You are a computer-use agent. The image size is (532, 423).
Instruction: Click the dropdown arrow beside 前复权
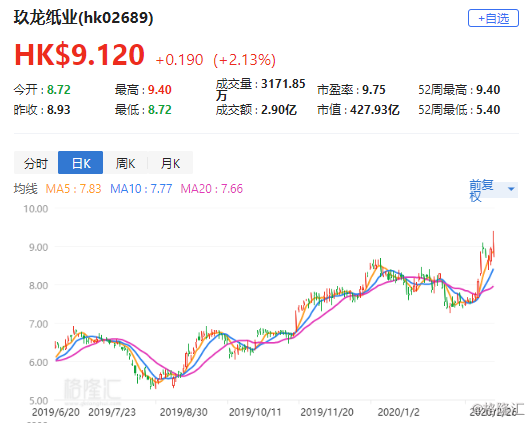[511, 189]
